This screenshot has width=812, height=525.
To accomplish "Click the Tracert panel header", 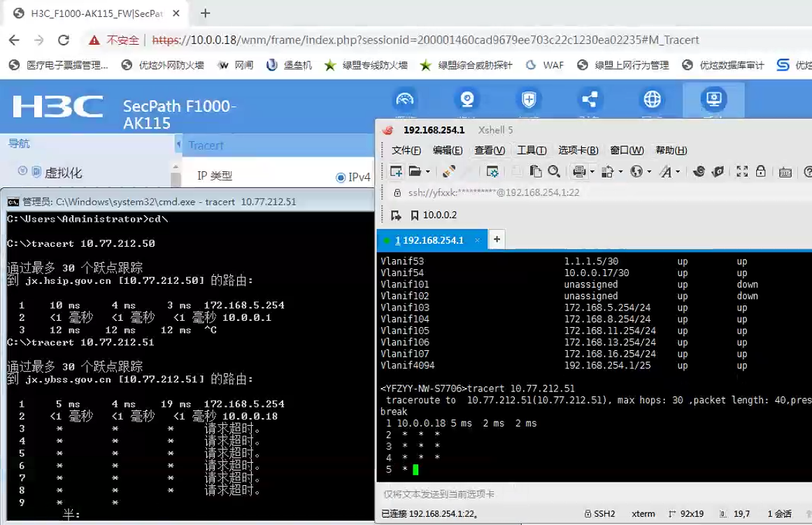I will (206, 145).
